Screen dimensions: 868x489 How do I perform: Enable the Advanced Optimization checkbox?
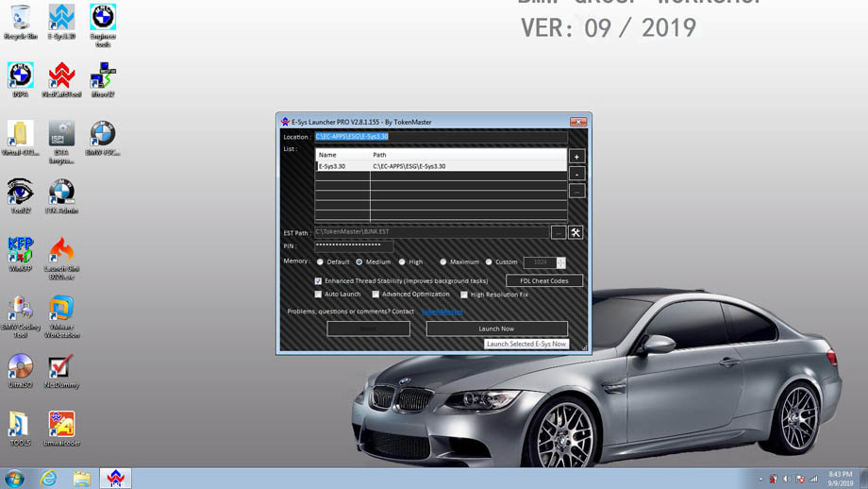(376, 295)
